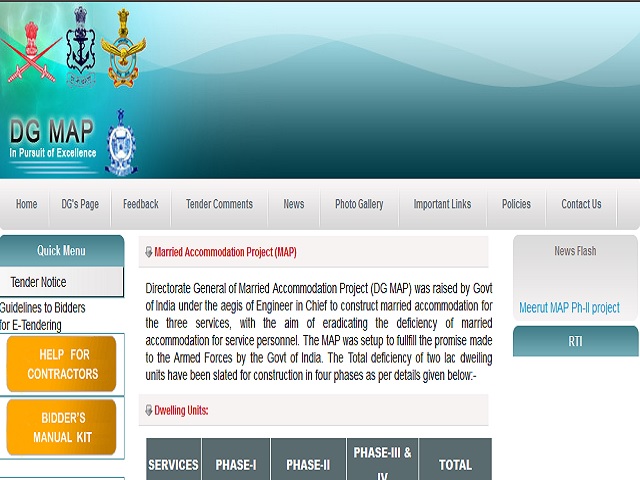
Task: Open Guidelines to Bidders for E-Tendering
Action: pos(42,316)
